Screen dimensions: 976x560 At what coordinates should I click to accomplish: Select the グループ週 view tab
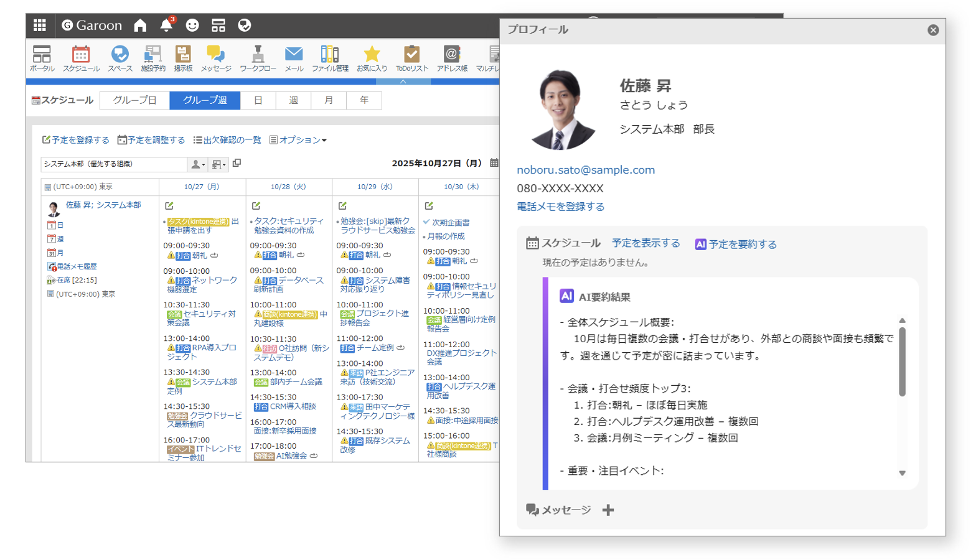click(205, 100)
